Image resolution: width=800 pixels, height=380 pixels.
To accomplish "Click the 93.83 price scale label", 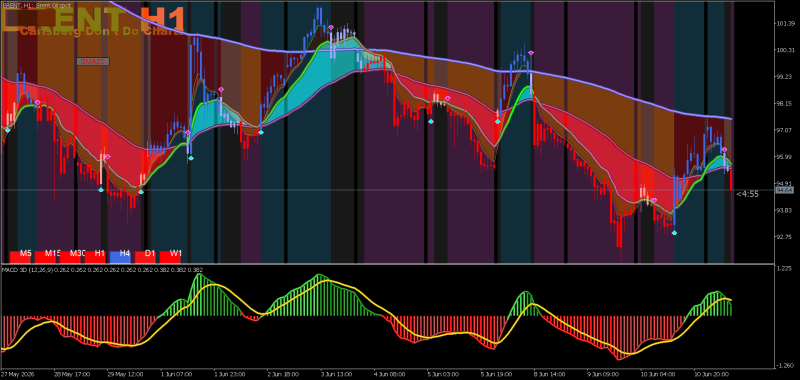I will point(783,210).
